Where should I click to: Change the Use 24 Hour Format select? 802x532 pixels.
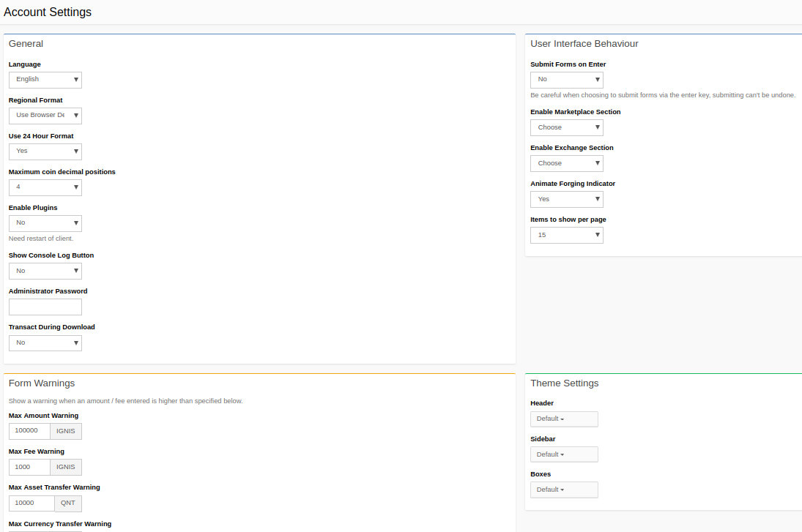(x=45, y=151)
